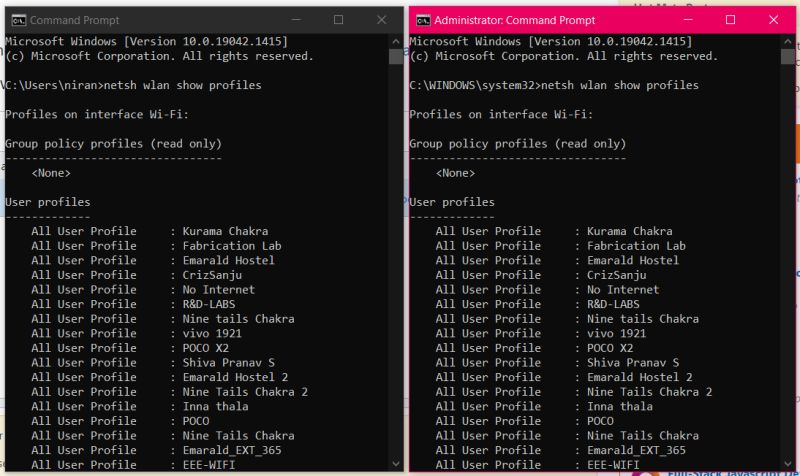Click scroll-up arrow in left Command Prompt
800x476 pixels.
click(396, 41)
